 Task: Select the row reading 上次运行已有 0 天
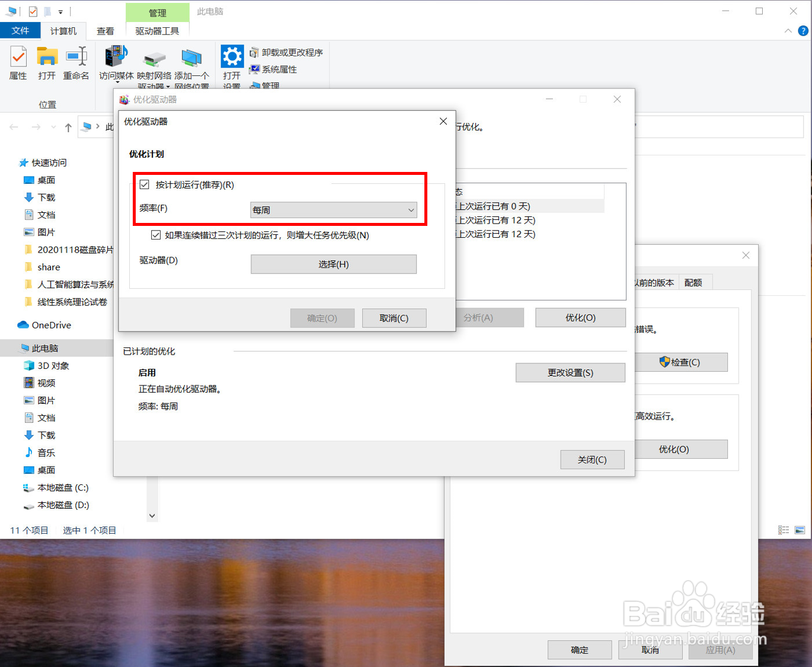click(530, 206)
